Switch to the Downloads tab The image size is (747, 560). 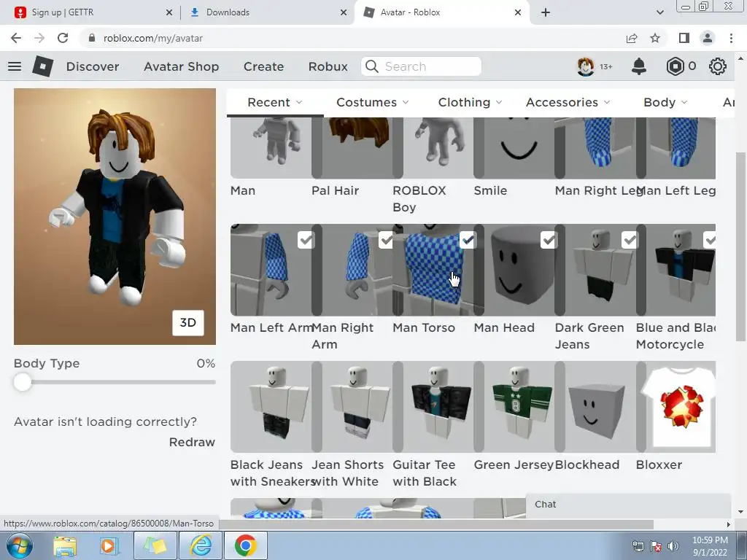point(267,12)
